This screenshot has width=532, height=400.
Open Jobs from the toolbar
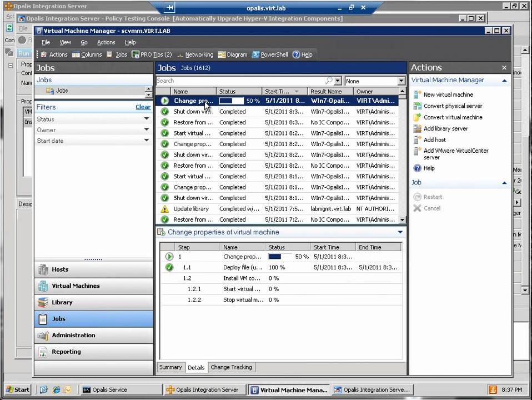coord(117,54)
